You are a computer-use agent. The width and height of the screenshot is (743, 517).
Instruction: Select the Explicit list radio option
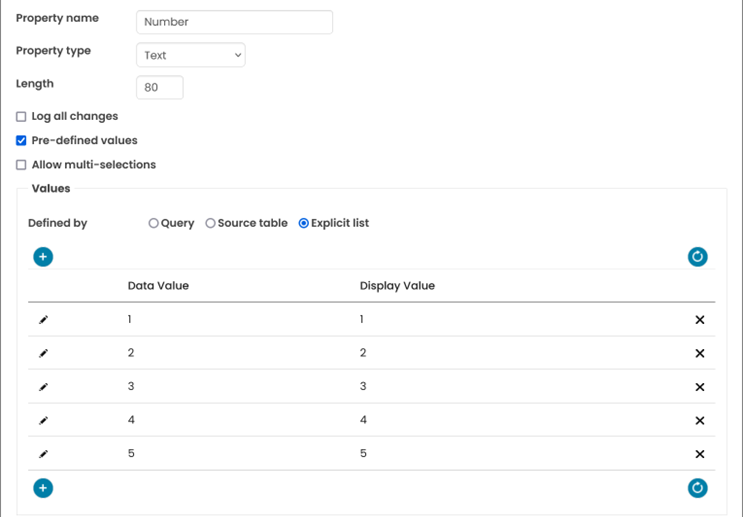pyautogui.click(x=303, y=223)
